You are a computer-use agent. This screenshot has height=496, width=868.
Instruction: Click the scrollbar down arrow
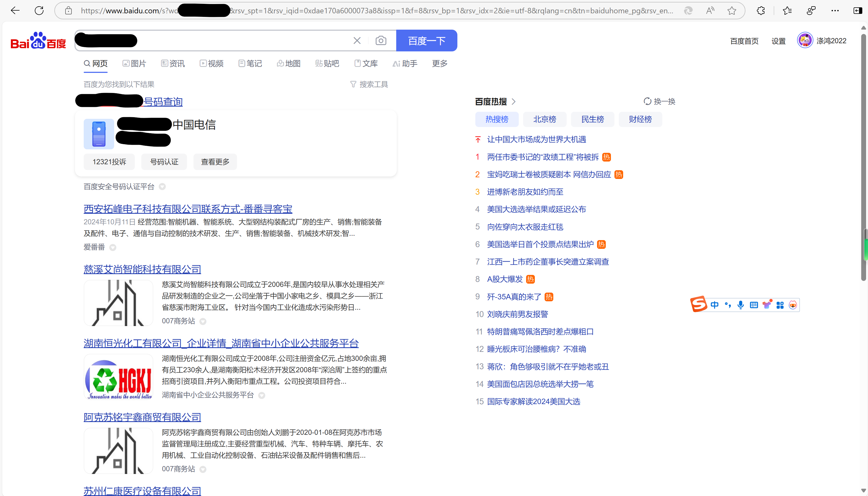click(864, 491)
